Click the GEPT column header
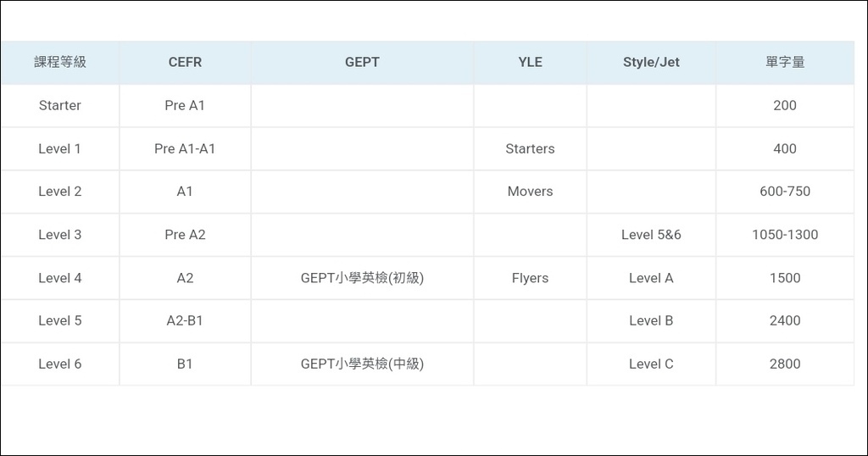Viewport: 868px width, 456px height. click(362, 62)
